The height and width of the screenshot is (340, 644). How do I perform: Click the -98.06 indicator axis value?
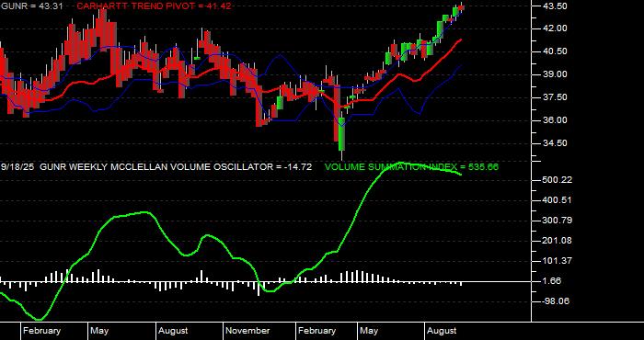click(x=557, y=301)
